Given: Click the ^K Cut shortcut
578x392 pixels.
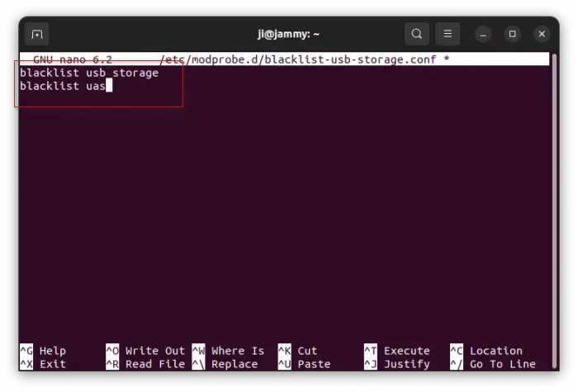Looking at the screenshot, I should point(298,351).
